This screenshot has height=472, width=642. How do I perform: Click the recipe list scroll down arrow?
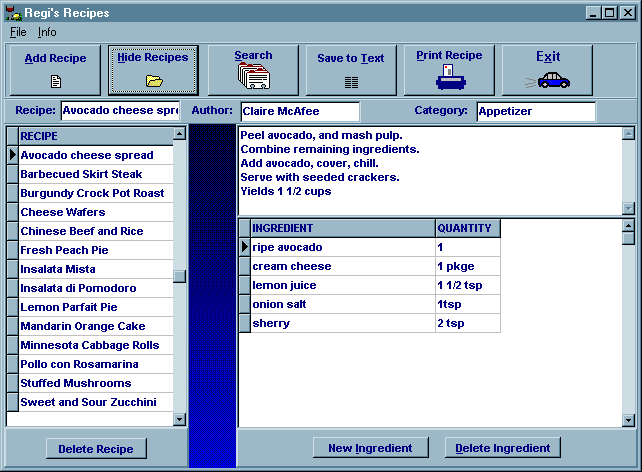coord(179,419)
